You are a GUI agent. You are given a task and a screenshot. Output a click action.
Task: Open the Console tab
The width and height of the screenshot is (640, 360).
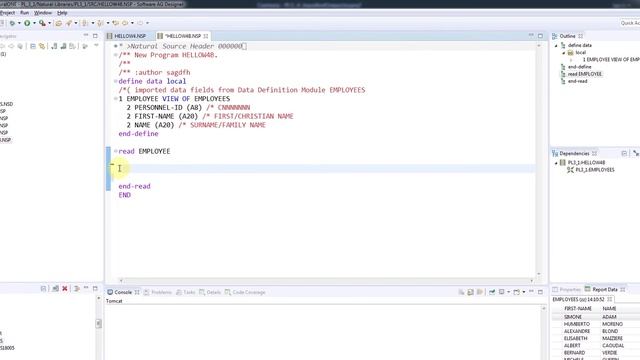(123, 292)
